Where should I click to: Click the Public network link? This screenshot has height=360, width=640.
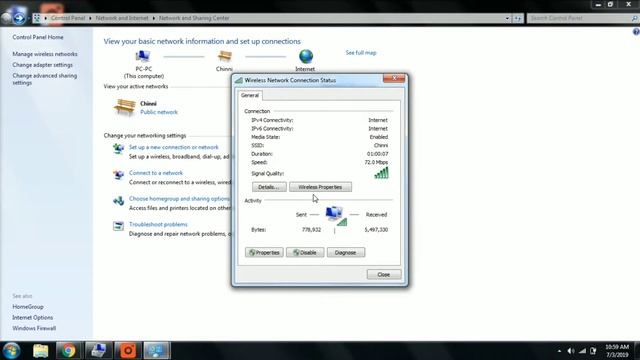(159, 112)
